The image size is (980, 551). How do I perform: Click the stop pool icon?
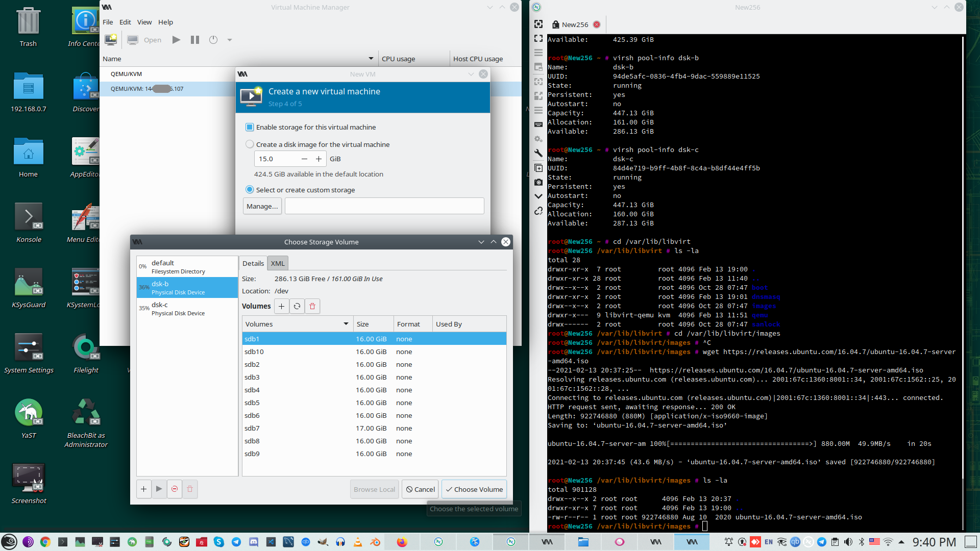[175, 489]
